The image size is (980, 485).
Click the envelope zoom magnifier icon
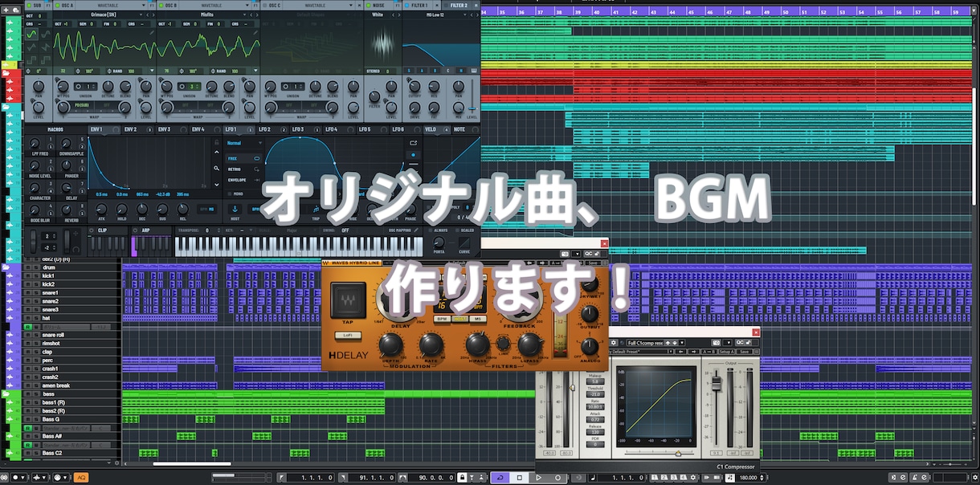point(217,168)
